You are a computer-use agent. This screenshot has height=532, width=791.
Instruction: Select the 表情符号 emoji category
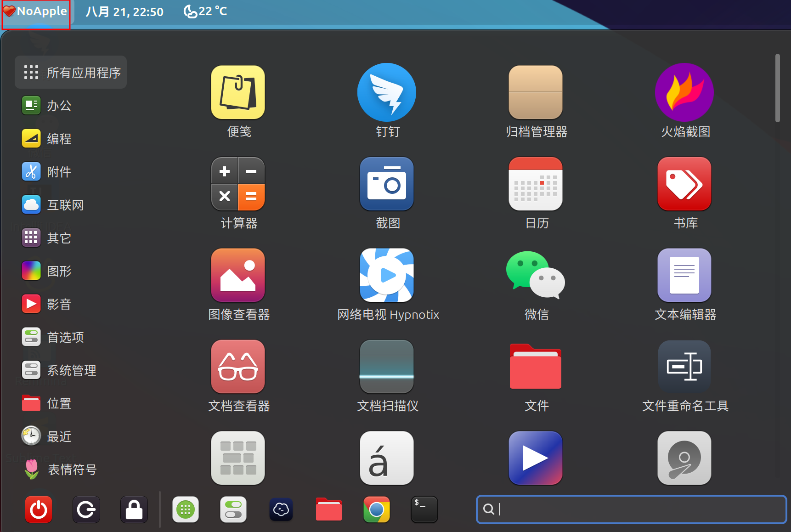tap(71, 470)
